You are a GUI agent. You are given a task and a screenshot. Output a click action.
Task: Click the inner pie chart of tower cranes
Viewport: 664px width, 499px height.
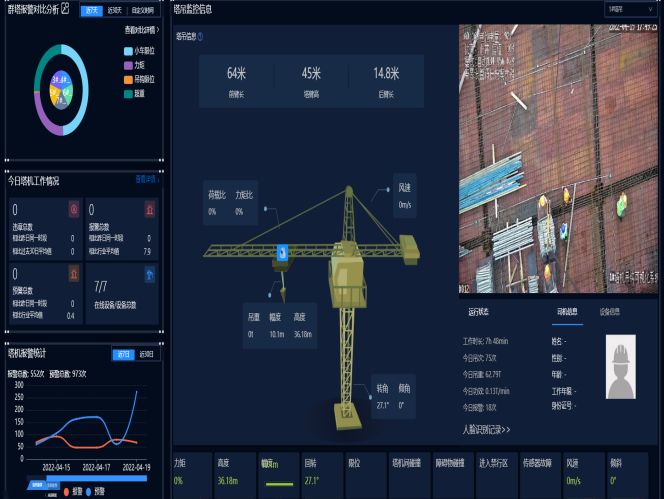click(x=61, y=90)
